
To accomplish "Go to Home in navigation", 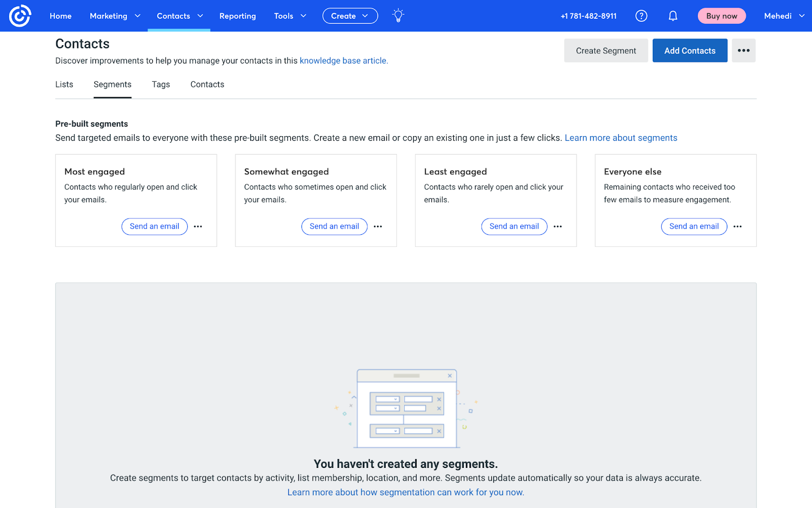I will (60, 16).
